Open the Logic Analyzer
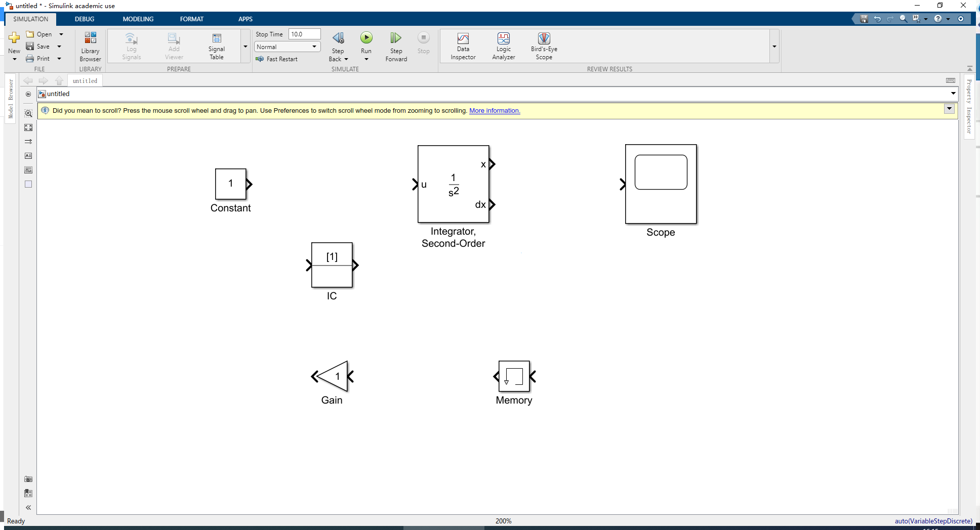Viewport: 980px width, 530px height. 504,47
